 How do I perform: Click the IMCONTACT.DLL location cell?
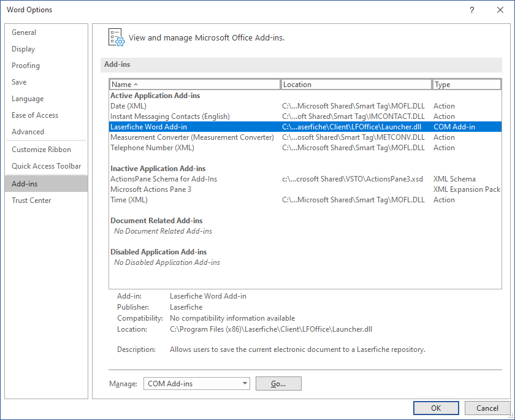coord(353,116)
